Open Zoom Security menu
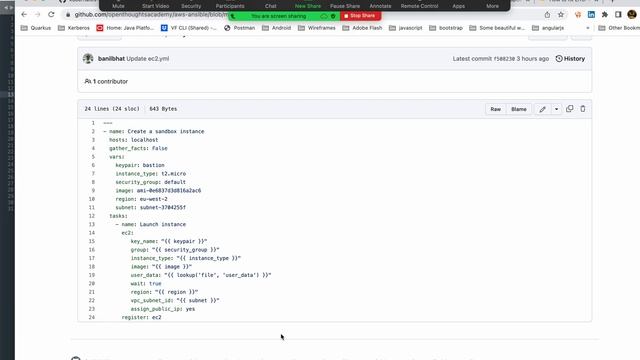The height and width of the screenshot is (360, 640). coord(191,5)
